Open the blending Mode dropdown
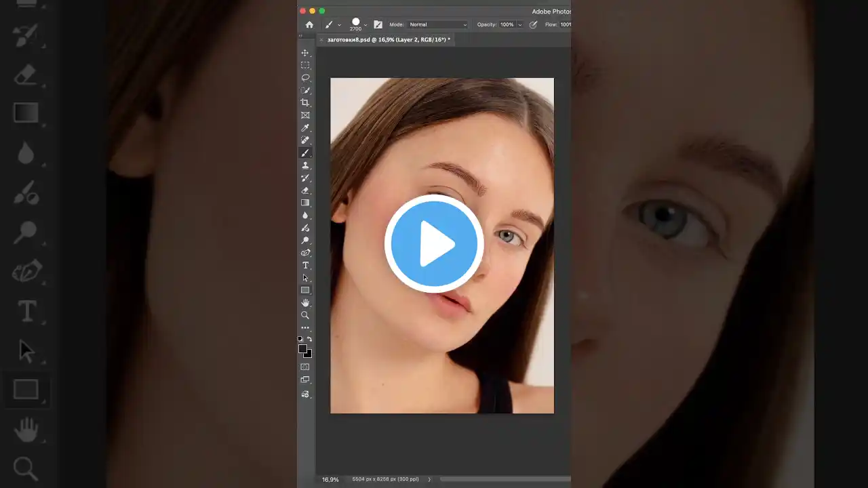Viewport: 868px width, 488px height. coord(437,24)
